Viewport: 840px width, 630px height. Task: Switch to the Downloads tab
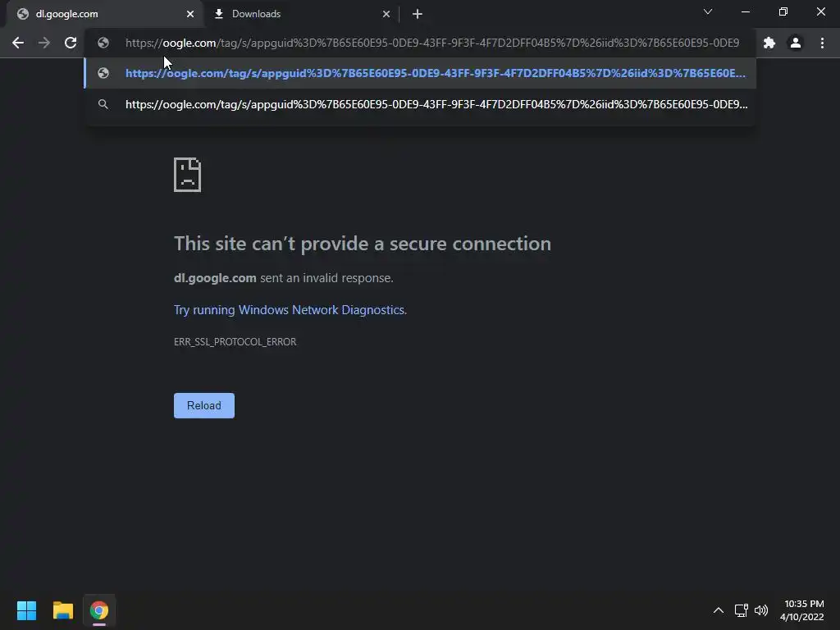[295, 14]
